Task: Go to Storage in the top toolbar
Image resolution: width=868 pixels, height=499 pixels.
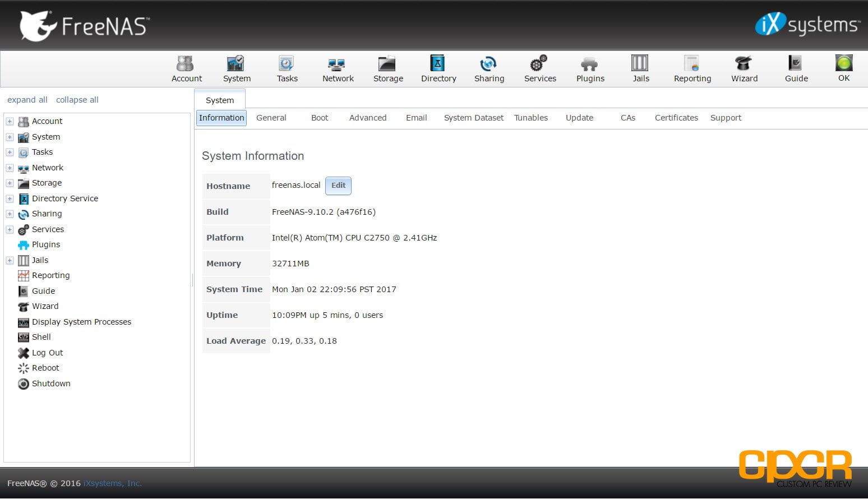Action: [x=388, y=69]
